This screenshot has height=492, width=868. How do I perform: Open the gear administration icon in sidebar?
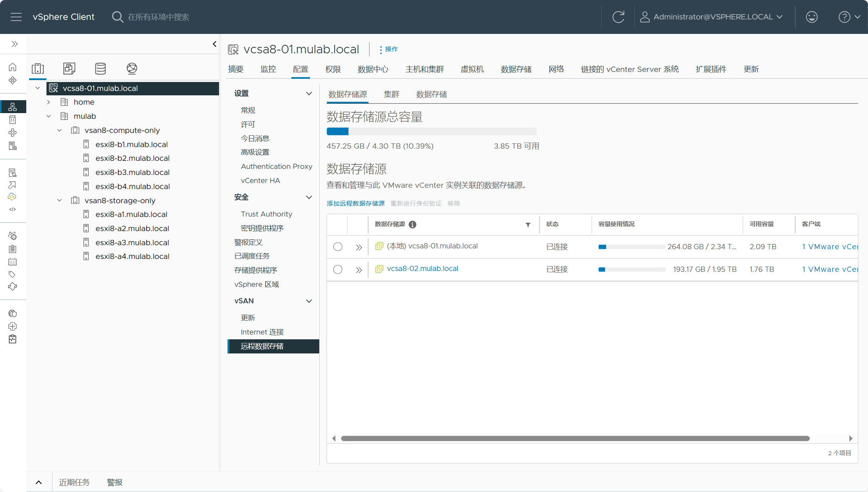[x=13, y=236]
